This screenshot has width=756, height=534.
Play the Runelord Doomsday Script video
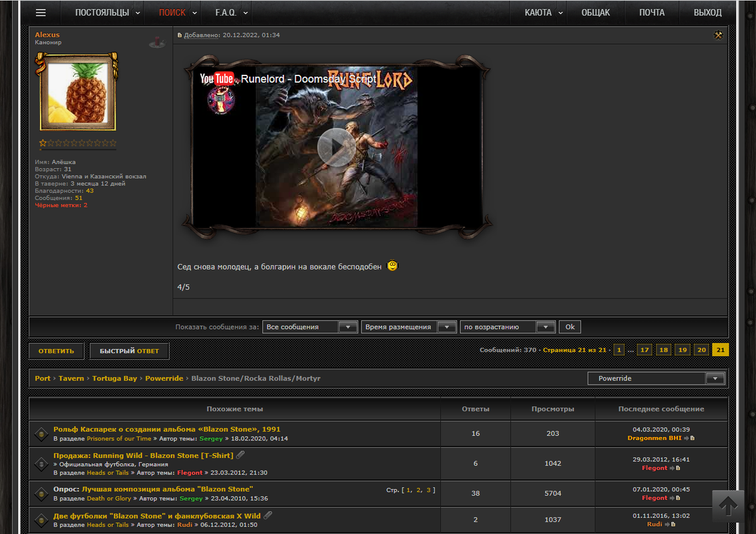(337, 147)
